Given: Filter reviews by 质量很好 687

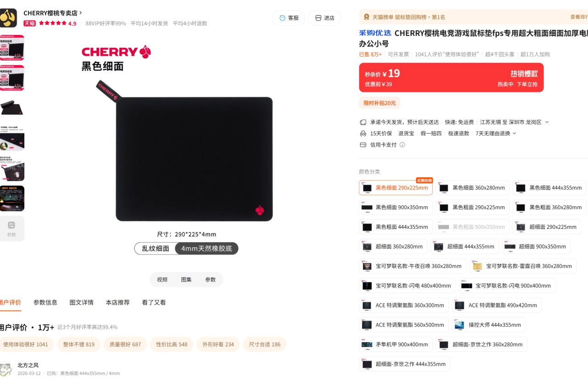Looking at the screenshot, I should [x=125, y=345].
